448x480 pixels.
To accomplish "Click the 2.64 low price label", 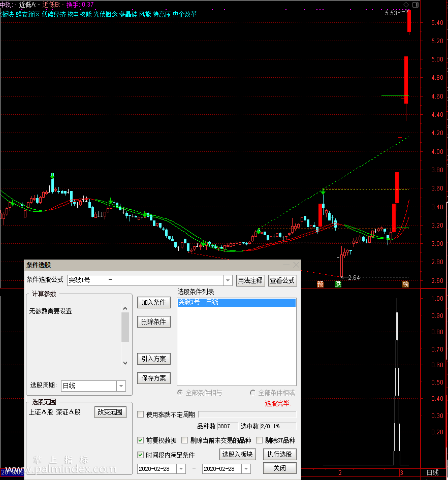I will coord(354,278).
